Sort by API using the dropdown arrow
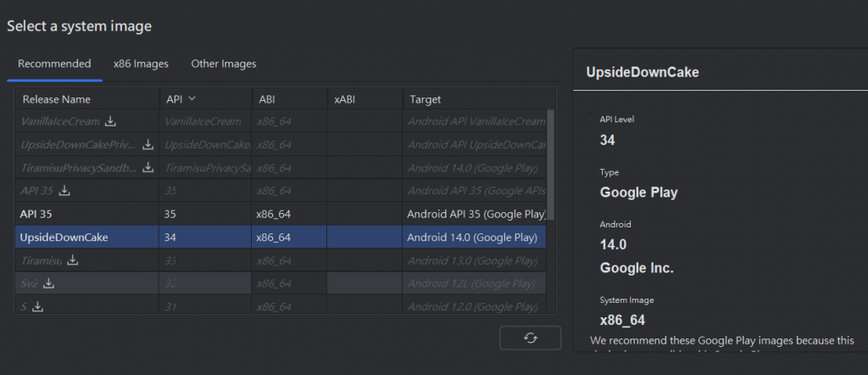Screen dimensions: 868x375 192,99
